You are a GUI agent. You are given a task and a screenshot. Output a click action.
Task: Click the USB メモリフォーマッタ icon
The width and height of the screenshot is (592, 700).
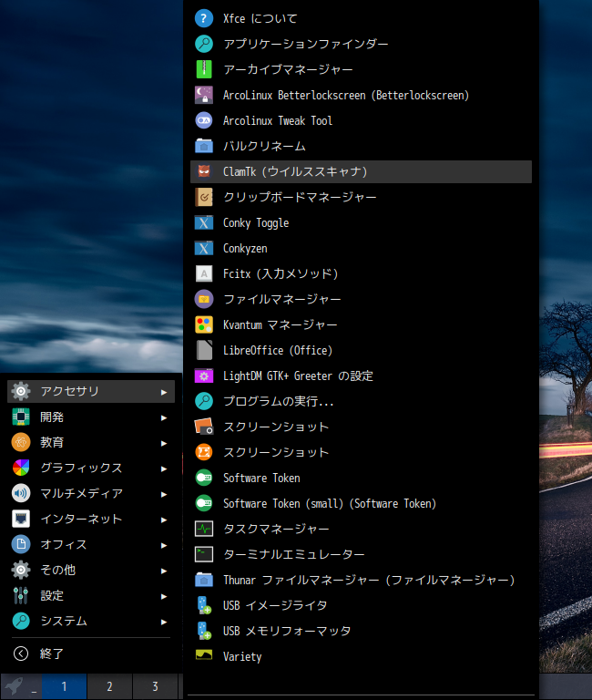[x=204, y=631]
